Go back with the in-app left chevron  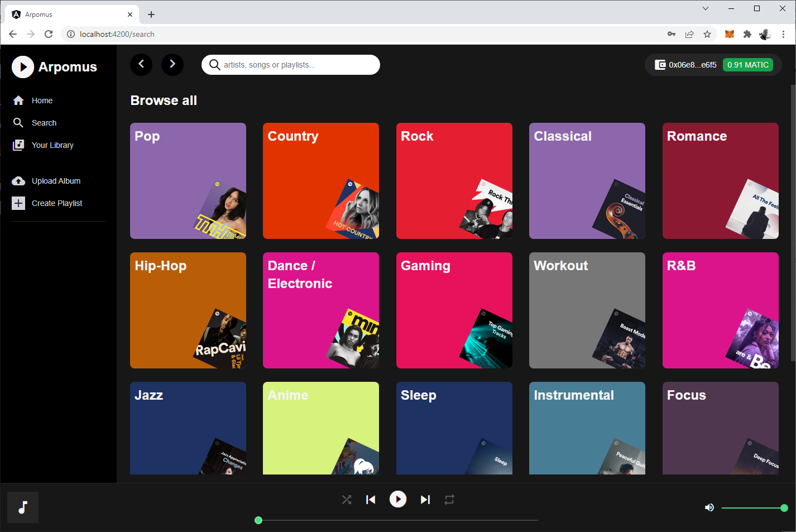[x=141, y=65]
